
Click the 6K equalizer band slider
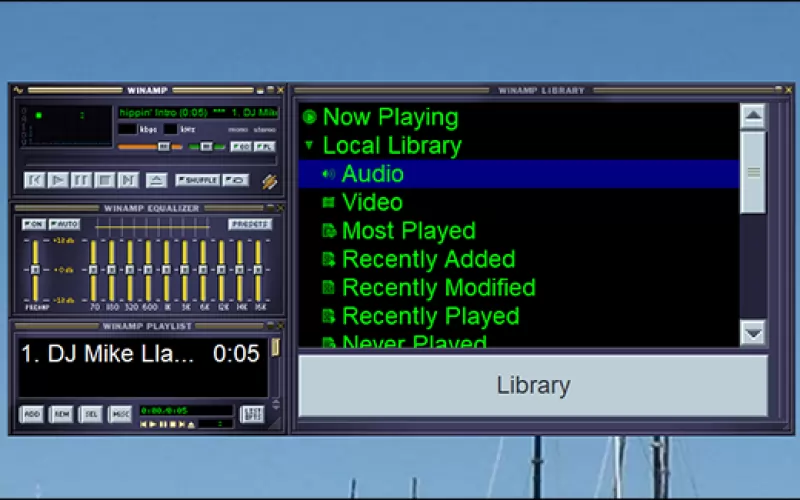[x=203, y=270]
